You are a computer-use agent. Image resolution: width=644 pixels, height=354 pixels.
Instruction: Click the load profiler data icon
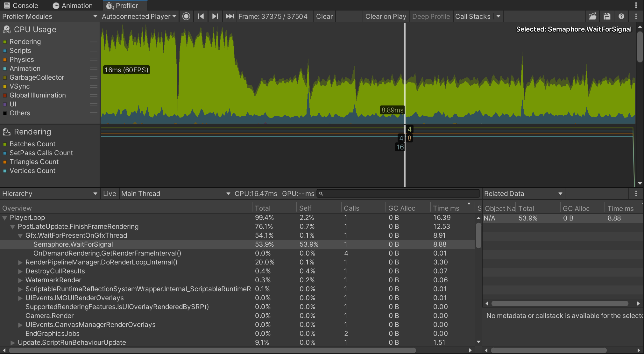592,16
